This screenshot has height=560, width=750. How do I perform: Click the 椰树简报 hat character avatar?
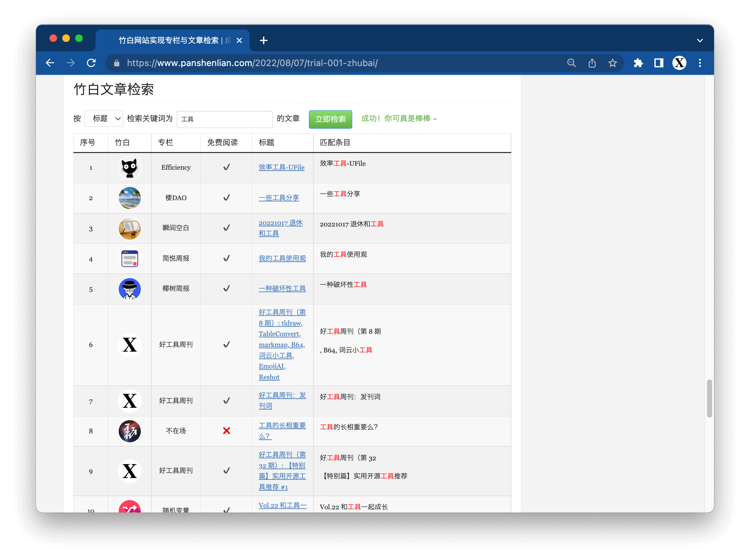pos(130,289)
